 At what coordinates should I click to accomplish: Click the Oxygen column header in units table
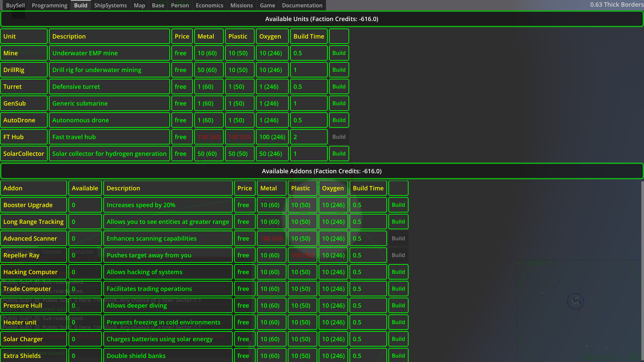pyautogui.click(x=272, y=36)
